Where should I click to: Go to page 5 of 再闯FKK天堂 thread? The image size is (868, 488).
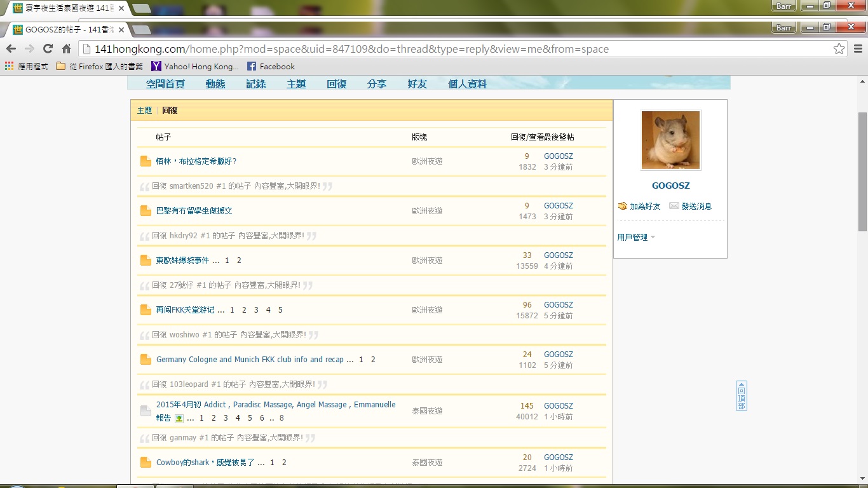tap(280, 310)
